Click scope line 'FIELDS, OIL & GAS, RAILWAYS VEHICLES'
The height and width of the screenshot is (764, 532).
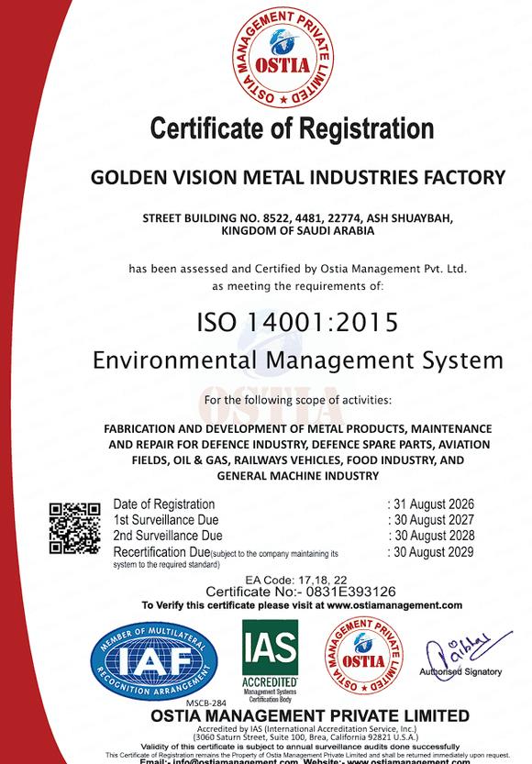298,460
